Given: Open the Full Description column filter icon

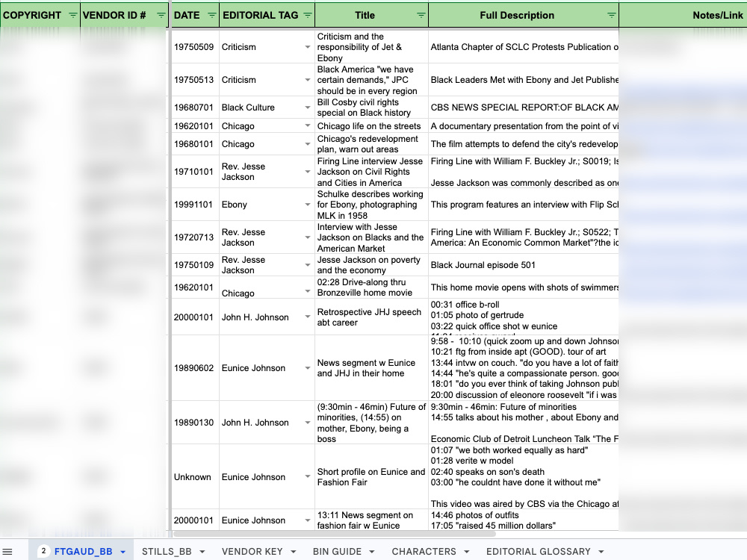Looking at the screenshot, I should point(612,15).
